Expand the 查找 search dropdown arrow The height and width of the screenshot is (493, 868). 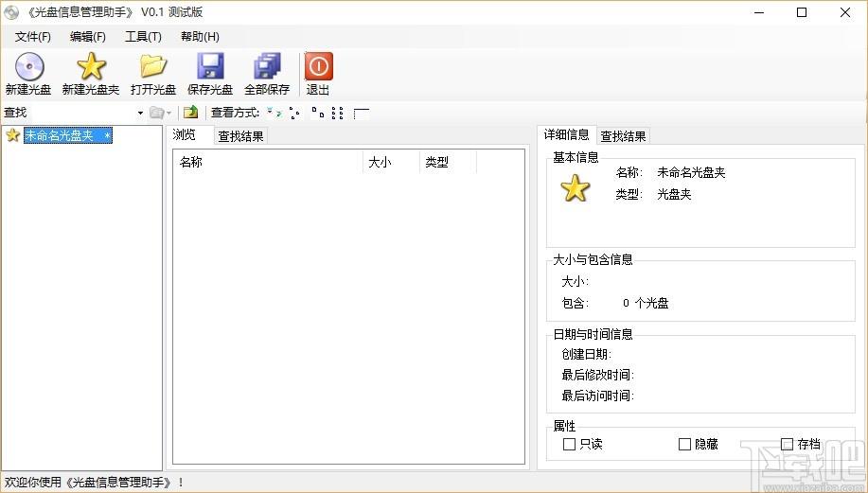pos(140,113)
